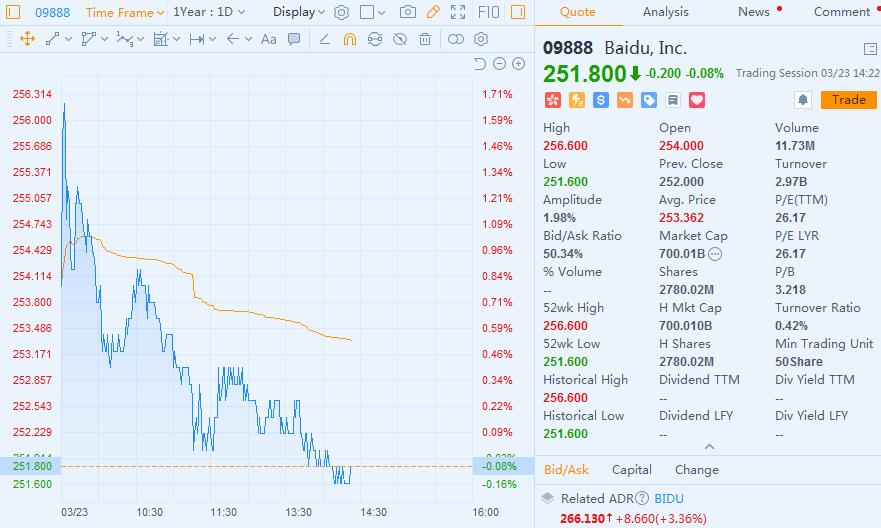Zoom out of the chart with minus icon
881x528 pixels.
(x=499, y=64)
